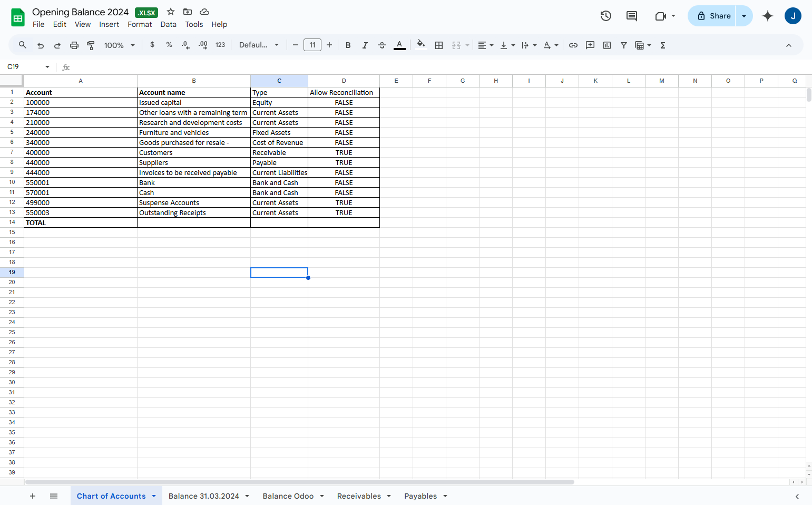Image resolution: width=812 pixels, height=505 pixels.
Task: Open the text color picker
Action: tap(400, 45)
